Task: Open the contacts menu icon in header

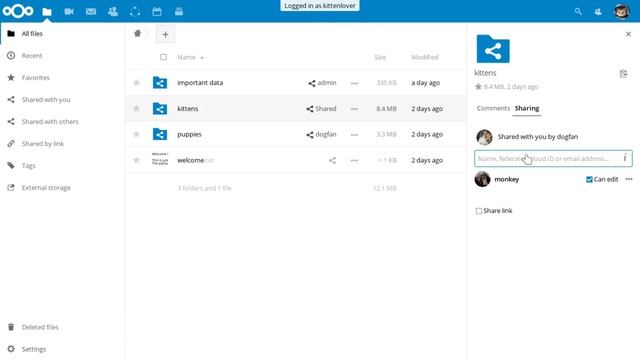Action: pos(598,12)
